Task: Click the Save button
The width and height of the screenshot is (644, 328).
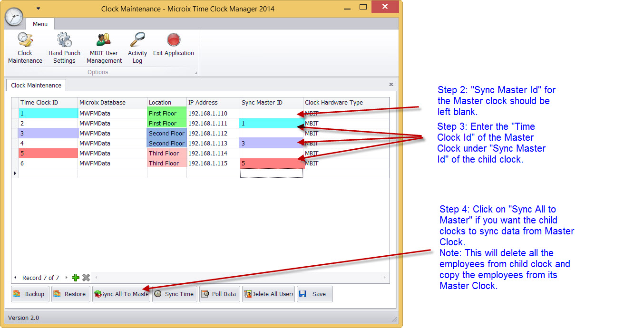Action: [314, 294]
